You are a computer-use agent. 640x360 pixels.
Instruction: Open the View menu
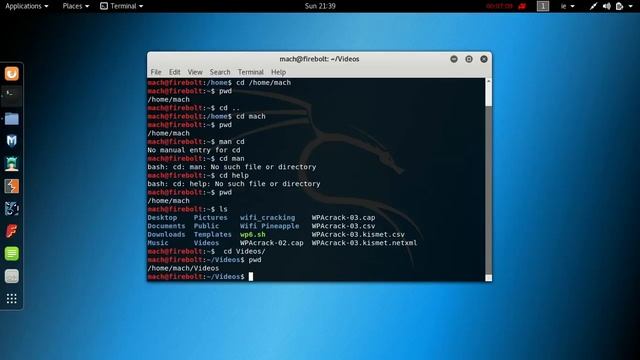click(195, 72)
